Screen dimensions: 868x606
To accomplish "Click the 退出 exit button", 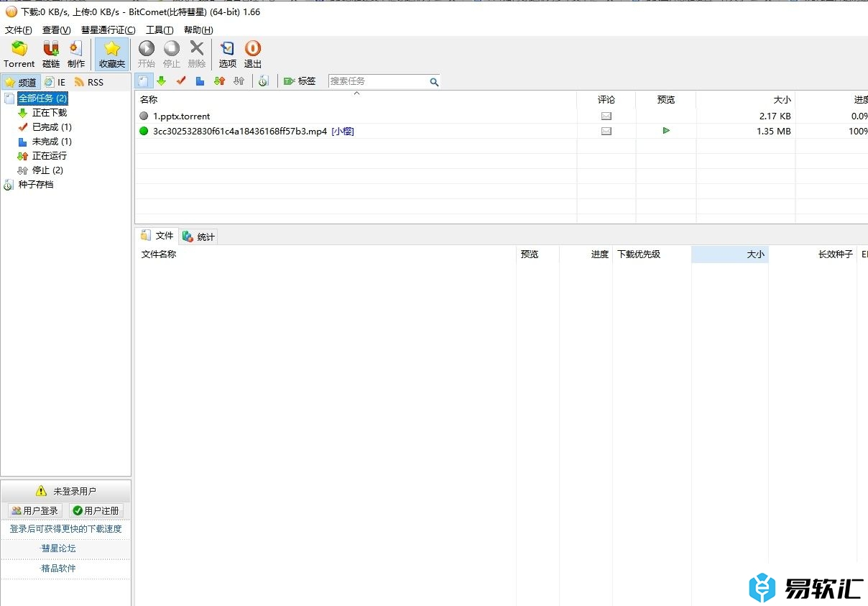I will click(x=253, y=55).
